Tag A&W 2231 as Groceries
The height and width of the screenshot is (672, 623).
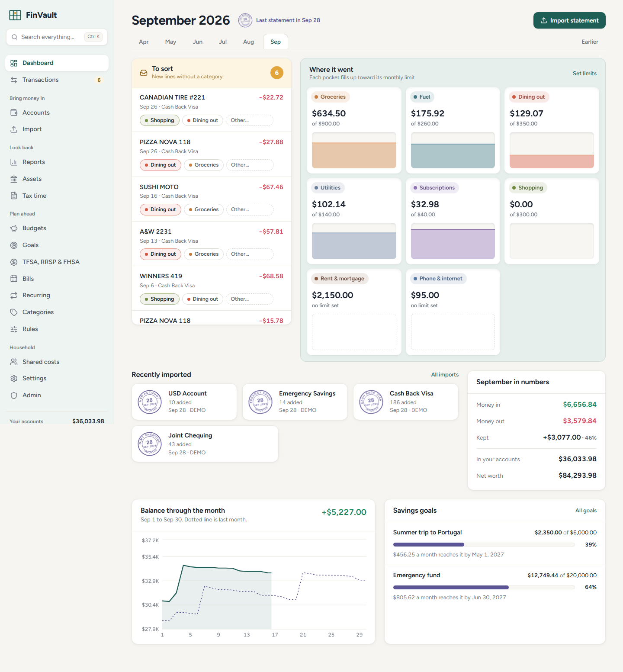pyautogui.click(x=204, y=254)
